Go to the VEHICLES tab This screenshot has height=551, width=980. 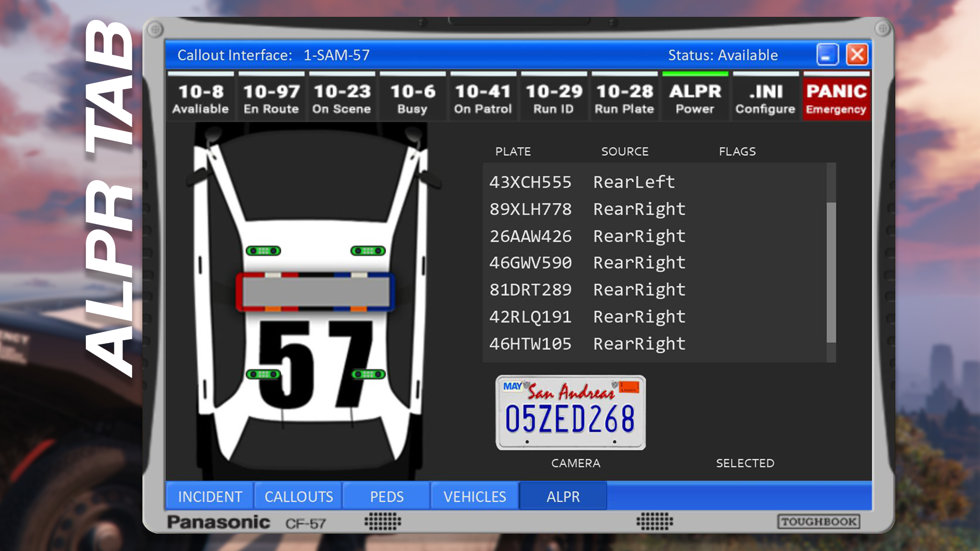click(475, 496)
